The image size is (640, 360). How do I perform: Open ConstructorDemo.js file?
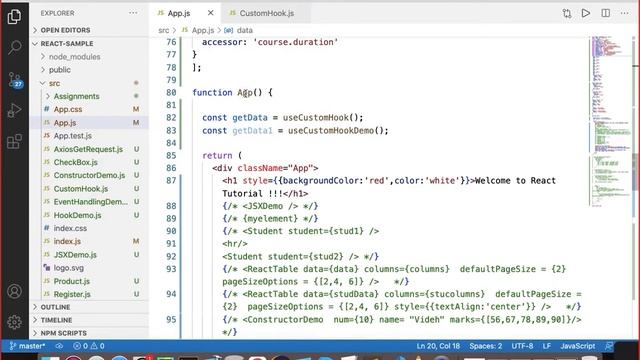(x=89, y=176)
